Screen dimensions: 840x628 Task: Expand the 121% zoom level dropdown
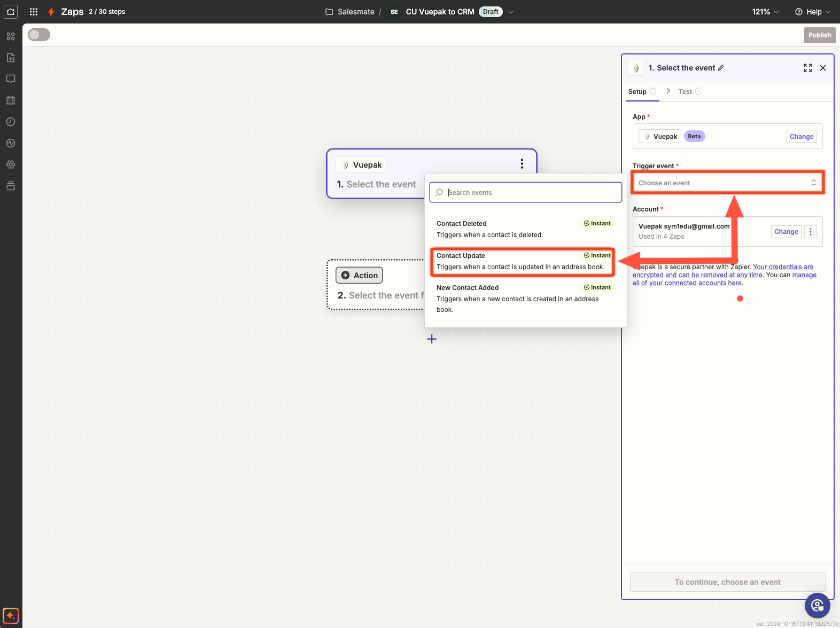coord(765,12)
